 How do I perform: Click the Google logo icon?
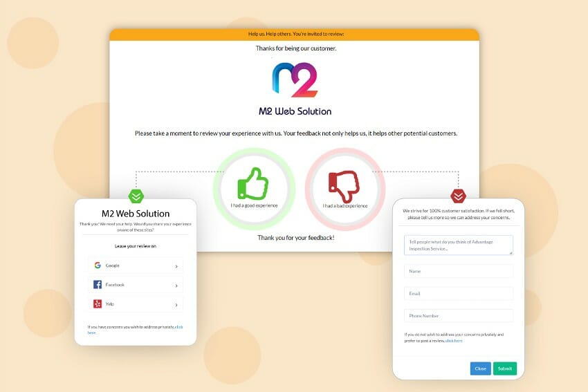coord(98,265)
